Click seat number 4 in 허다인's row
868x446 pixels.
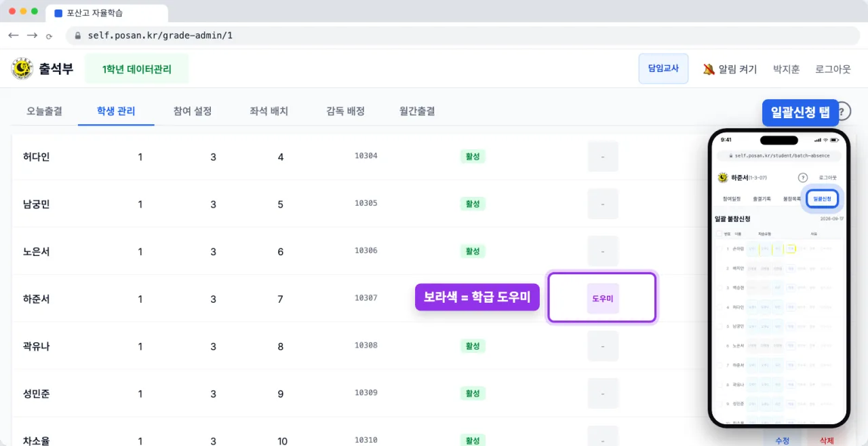pos(281,157)
